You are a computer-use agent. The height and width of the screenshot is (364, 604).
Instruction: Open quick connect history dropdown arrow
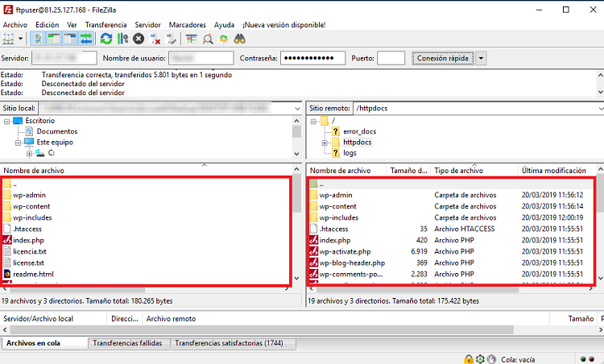[481, 58]
